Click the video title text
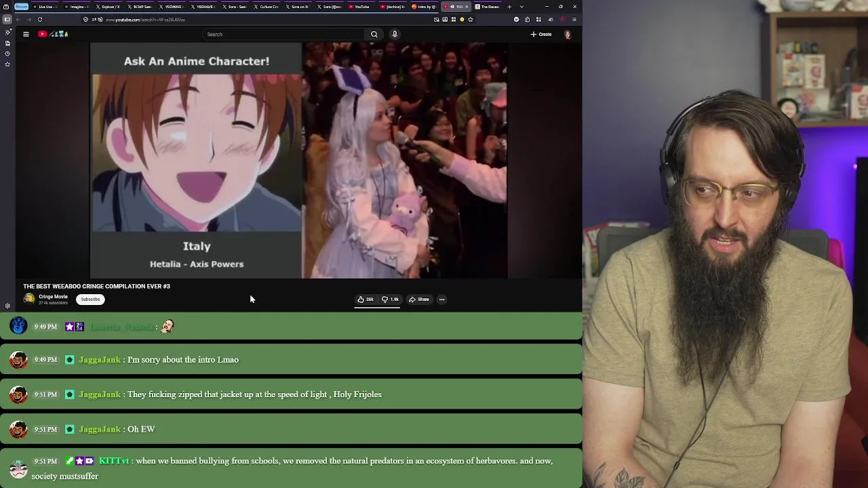This screenshot has width=868, height=488. coord(96,286)
